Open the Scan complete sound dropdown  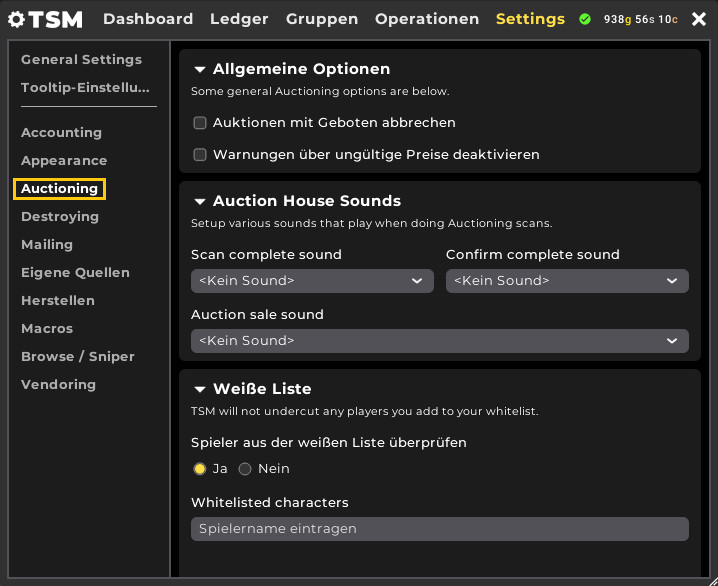click(x=312, y=281)
